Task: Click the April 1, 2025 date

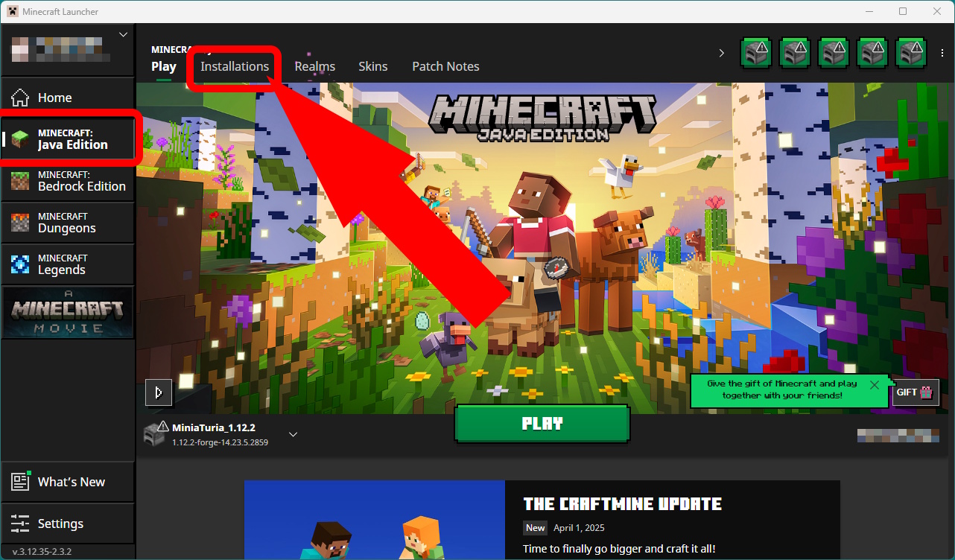Action: coord(579,528)
